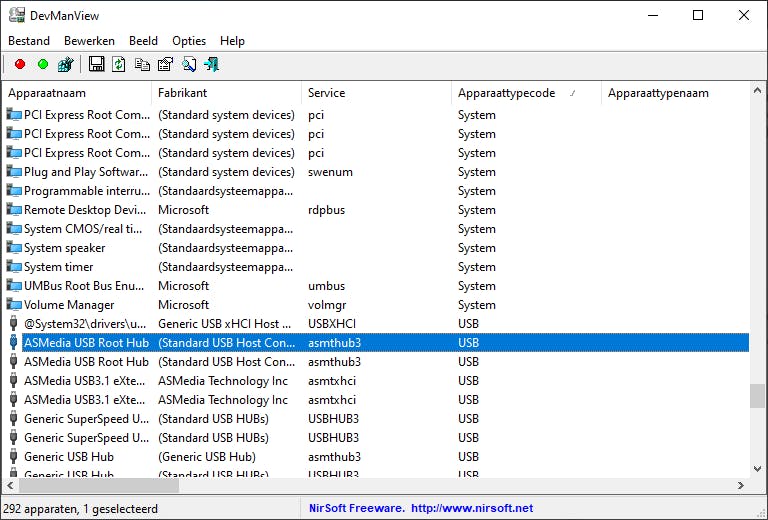The width and height of the screenshot is (768, 520).
Task: Open the Opties menu
Action: tap(189, 41)
